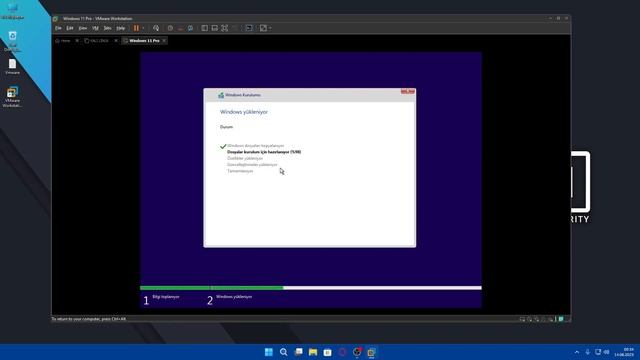
Task: Pause the virtual machine with the orange pause icon
Action: 136,28
